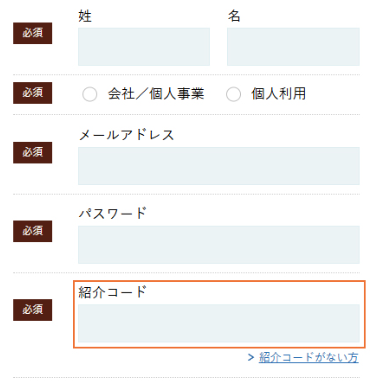Choose the 個人利用 option label text
Viewport: 385px width, 388px height.
point(279,94)
